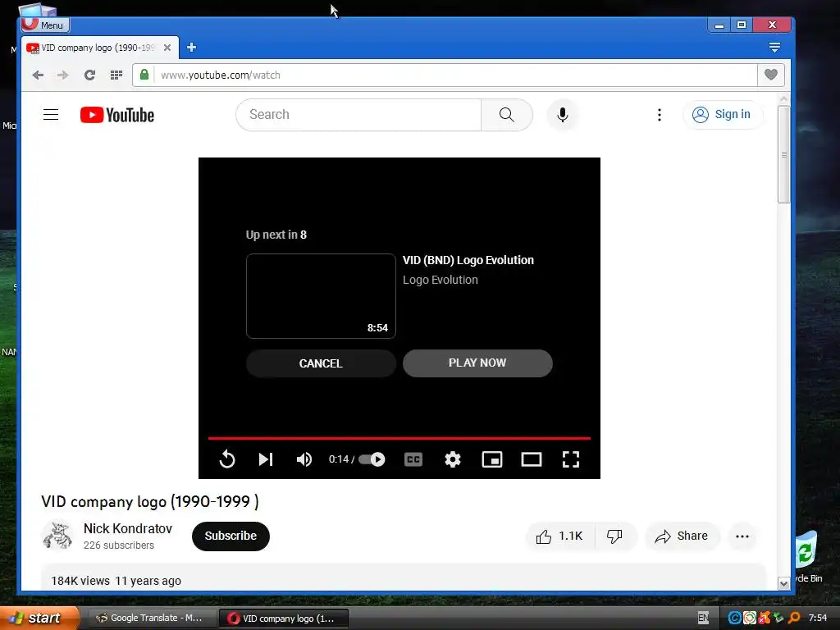Share the video
Screen dimensions: 840x630
[x=682, y=536]
